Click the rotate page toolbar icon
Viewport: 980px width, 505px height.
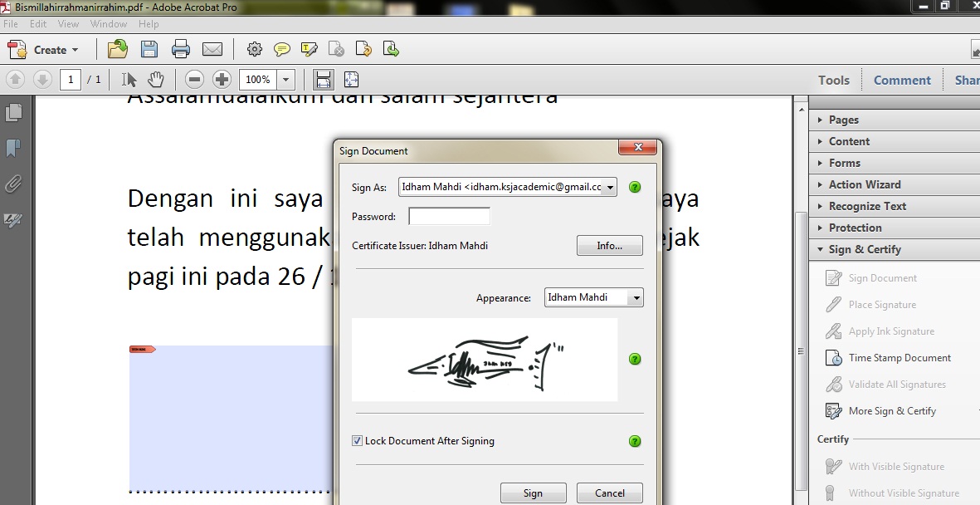(x=363, y=49)
